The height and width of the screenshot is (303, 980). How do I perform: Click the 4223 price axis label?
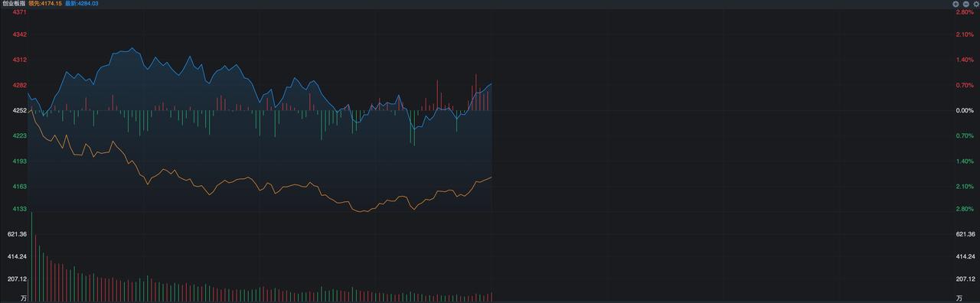pos(20,135)
